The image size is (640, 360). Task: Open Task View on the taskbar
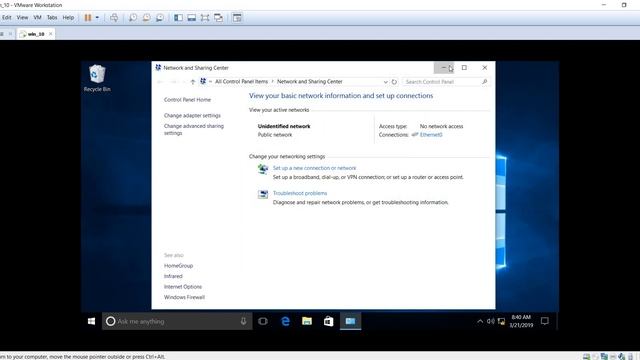263,321
